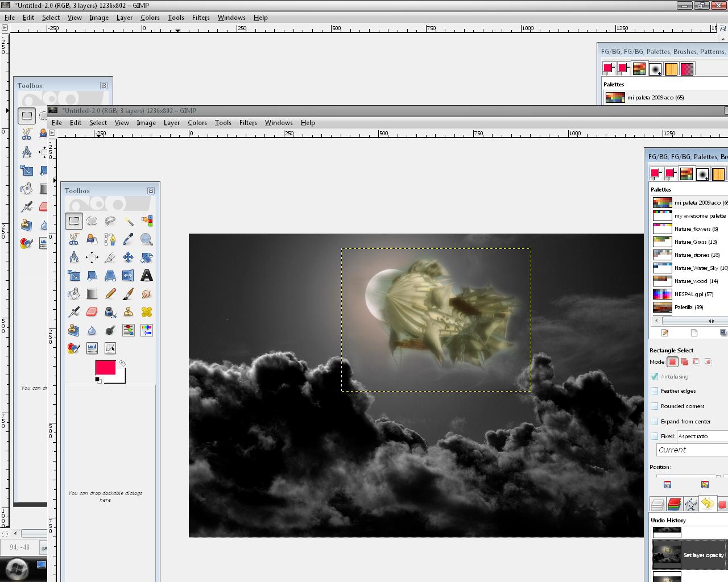
Task: Enable the Expand from center checkbox
Action: pyautogui.click(x=655, y=422)
